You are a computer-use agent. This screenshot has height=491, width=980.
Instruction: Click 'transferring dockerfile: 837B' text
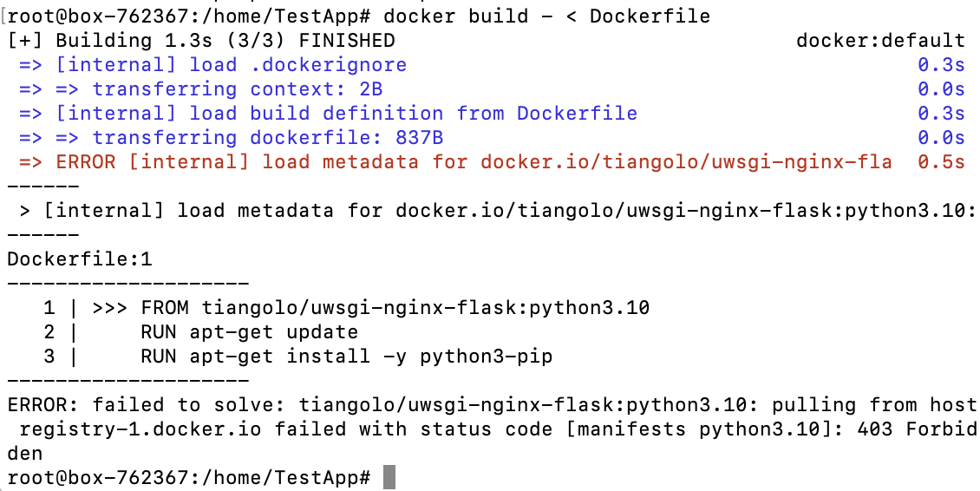tap(268, 138)
